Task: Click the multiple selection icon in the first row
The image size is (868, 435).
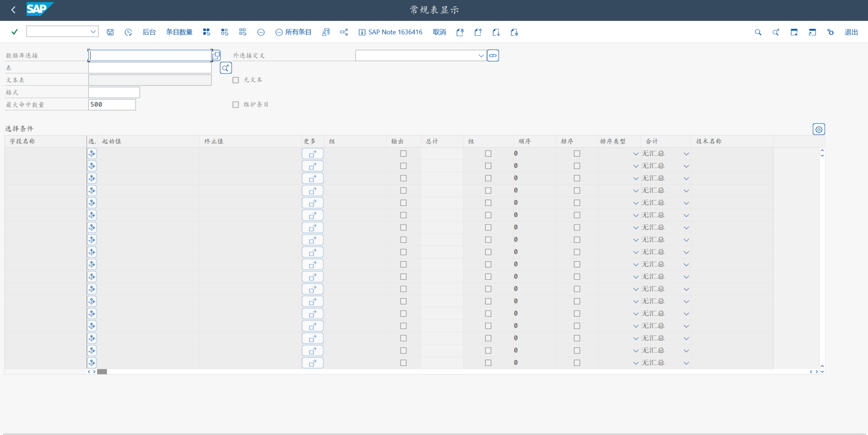Action: [92, 153]
